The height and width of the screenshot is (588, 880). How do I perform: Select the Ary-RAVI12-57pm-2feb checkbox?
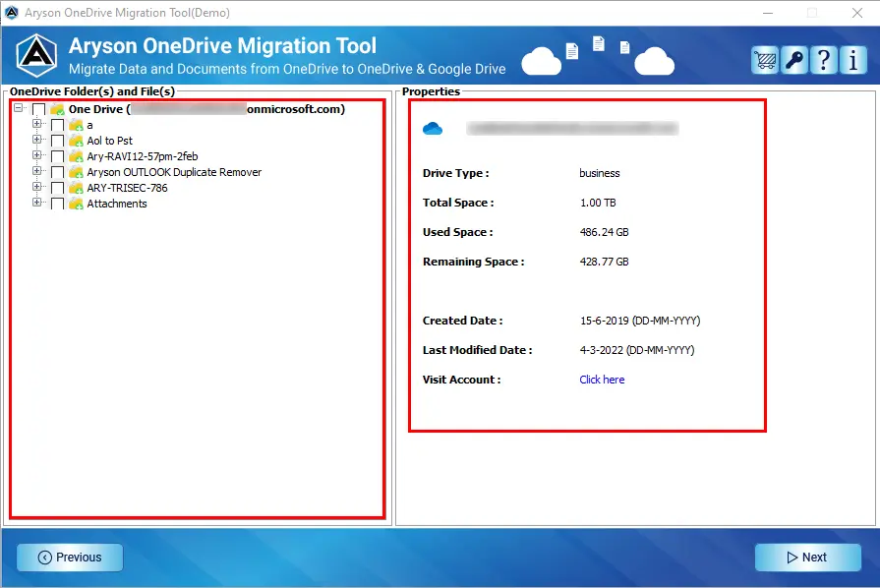coord(57,156)
